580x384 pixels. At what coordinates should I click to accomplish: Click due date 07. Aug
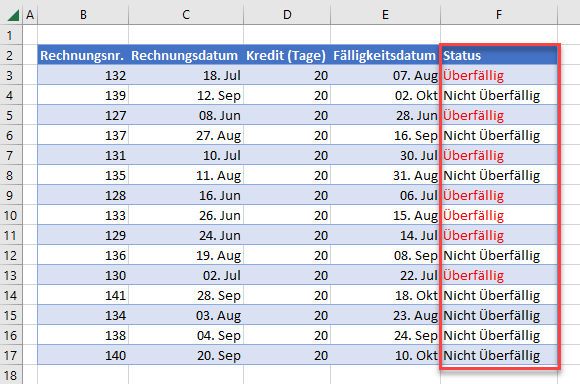[385, 75]
